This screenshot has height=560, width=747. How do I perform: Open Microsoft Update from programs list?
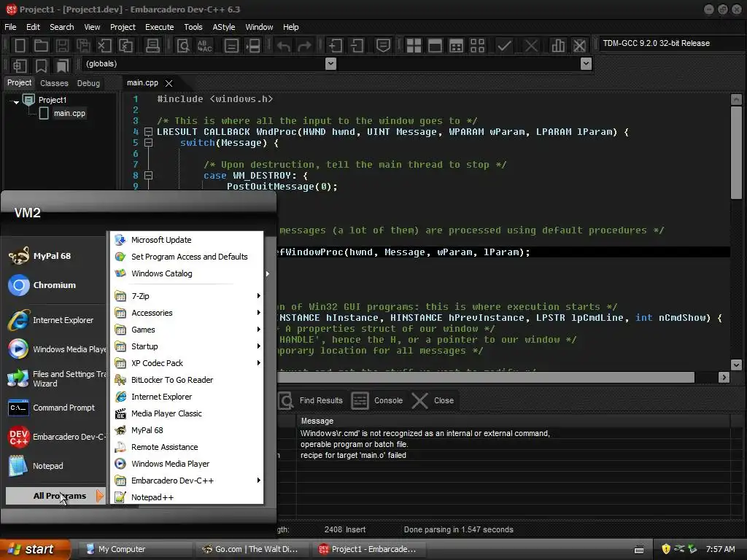pyautogui.click(x=187, y=240)
